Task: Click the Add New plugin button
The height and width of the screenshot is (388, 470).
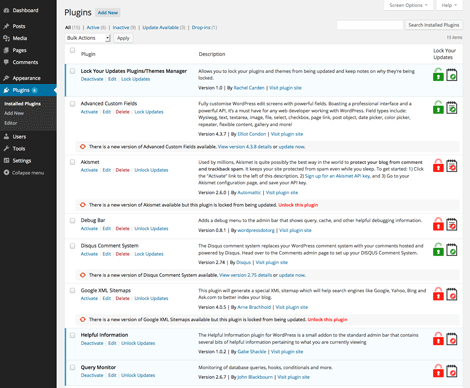Action: pyautogui.click(x=108, y=13)
